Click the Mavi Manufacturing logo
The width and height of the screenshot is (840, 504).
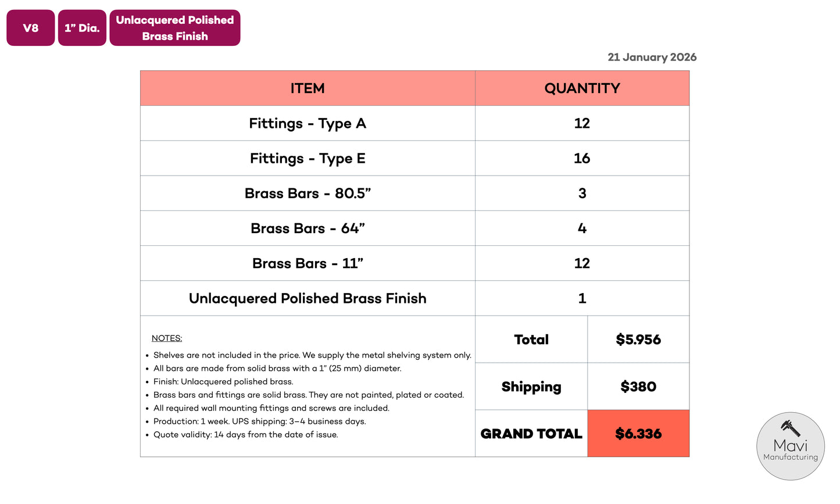pos(790,446)
